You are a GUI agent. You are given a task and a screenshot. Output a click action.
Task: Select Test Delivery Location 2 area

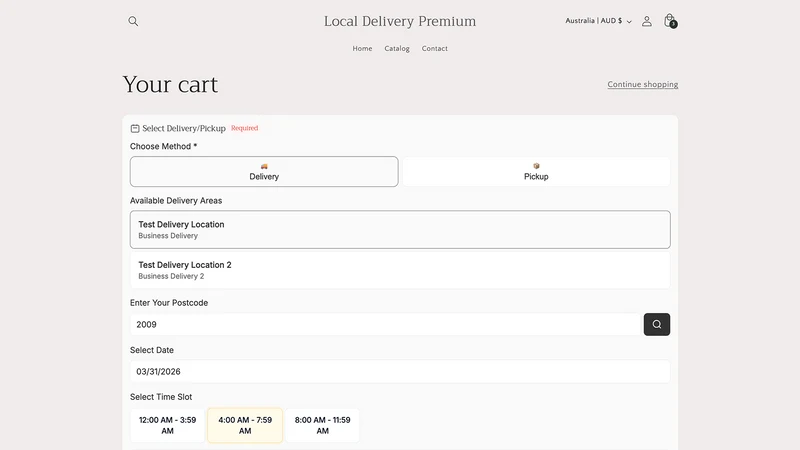[400, 270]
